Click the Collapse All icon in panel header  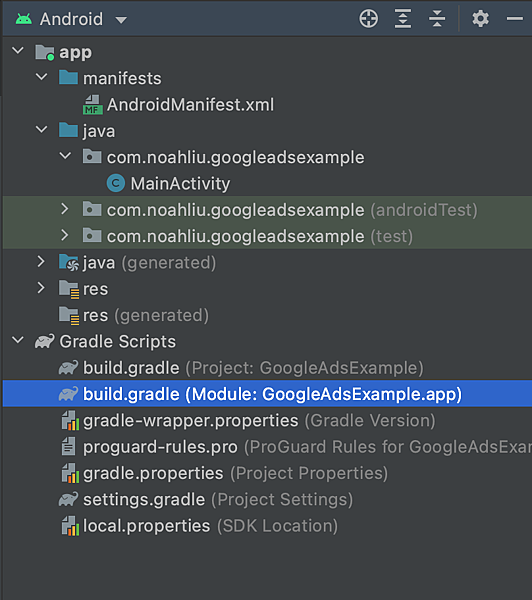click(437, 19)
